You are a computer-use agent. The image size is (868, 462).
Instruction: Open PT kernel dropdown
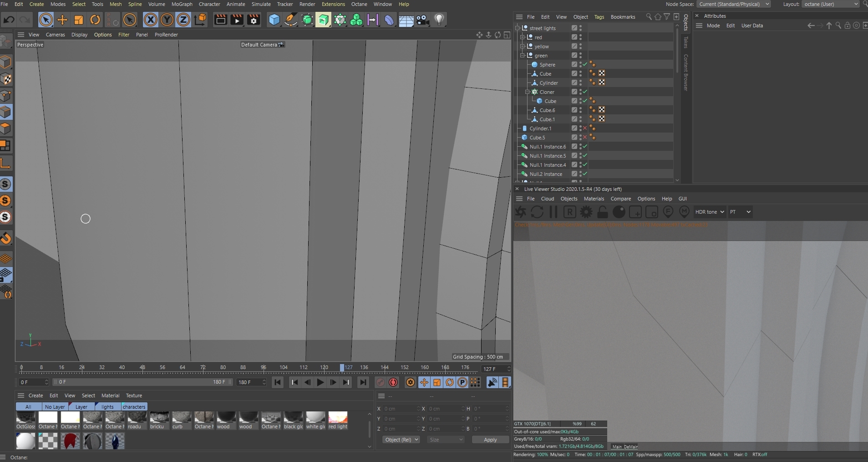pyautogui.click(x=740, y=212)
